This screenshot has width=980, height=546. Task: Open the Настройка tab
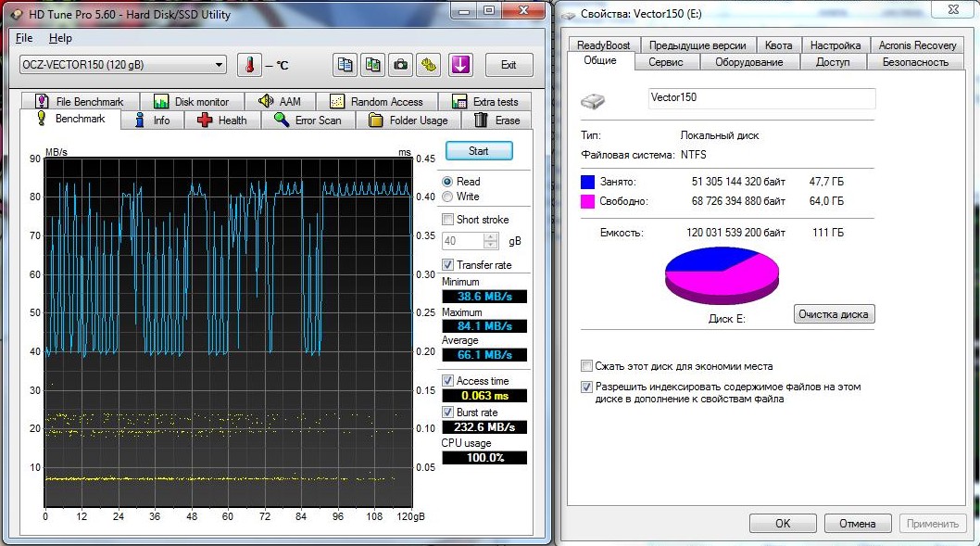click(x=836, y=45)
